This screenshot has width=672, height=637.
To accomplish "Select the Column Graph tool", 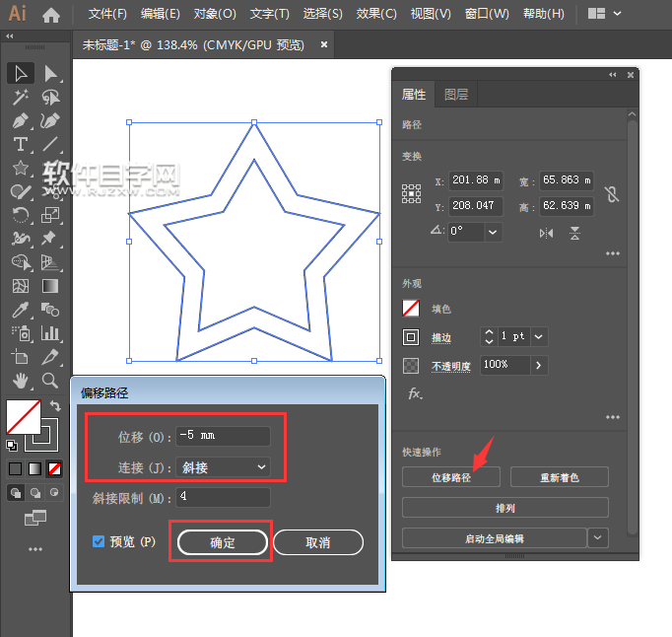I will point(50,333).
